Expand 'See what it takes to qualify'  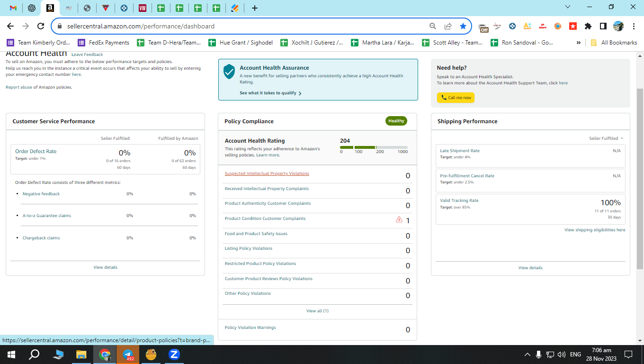point(270,93)
